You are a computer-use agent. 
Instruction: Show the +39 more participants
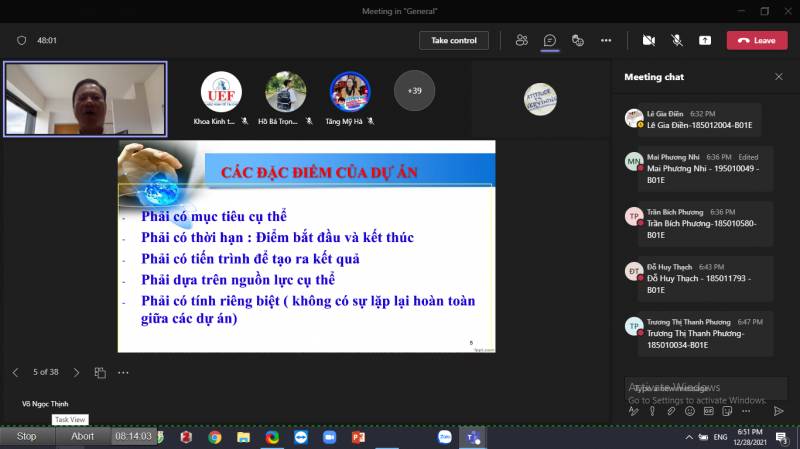(414, 91)
